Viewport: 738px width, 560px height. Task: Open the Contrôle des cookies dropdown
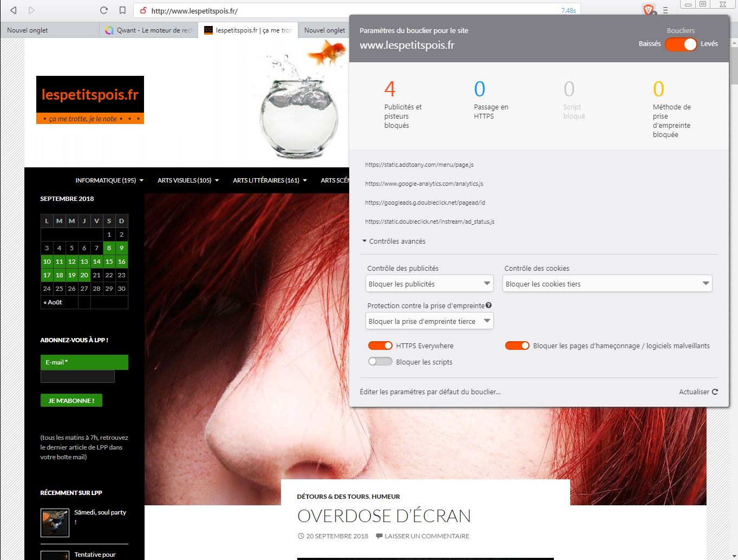pos(607,284)
